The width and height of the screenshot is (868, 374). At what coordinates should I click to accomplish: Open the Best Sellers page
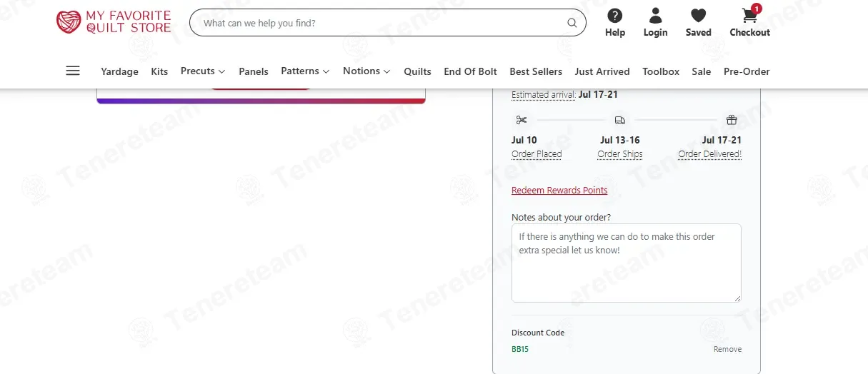536,71
